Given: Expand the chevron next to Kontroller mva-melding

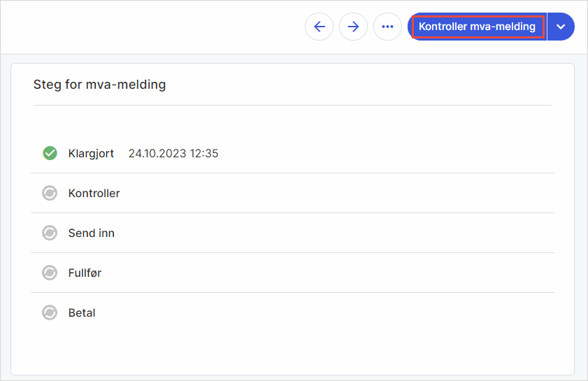Looking at the screenshot, I should tap(560, 27).
